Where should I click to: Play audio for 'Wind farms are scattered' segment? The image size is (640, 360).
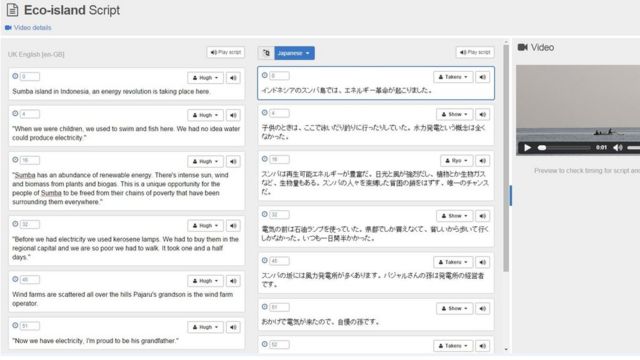click(x=233, y=281)
